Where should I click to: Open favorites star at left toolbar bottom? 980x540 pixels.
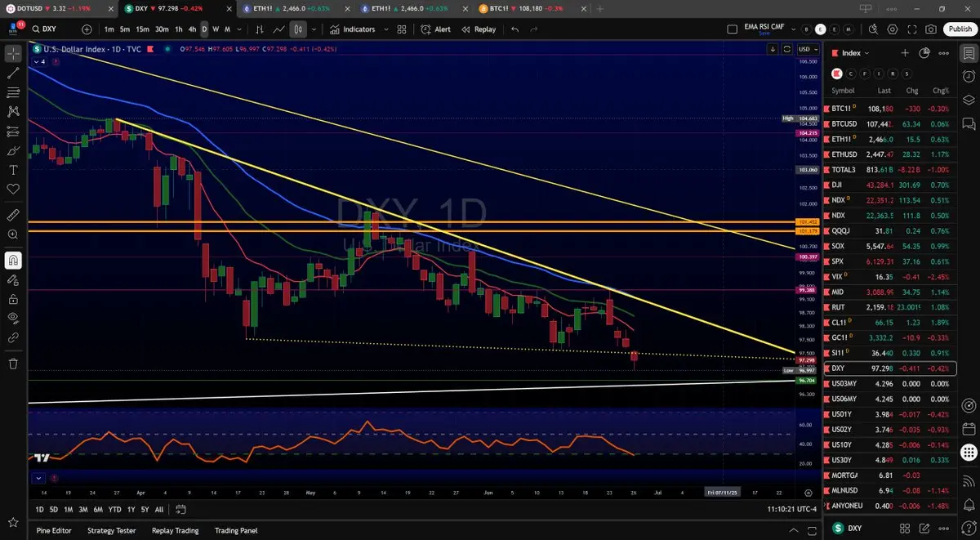click(13, 522)
